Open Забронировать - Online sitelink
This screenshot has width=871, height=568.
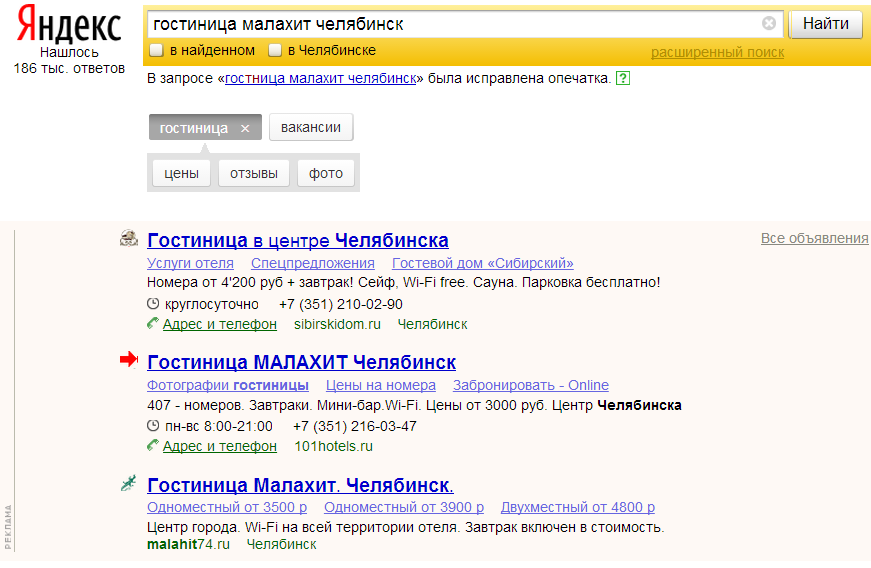click(531, 385)
